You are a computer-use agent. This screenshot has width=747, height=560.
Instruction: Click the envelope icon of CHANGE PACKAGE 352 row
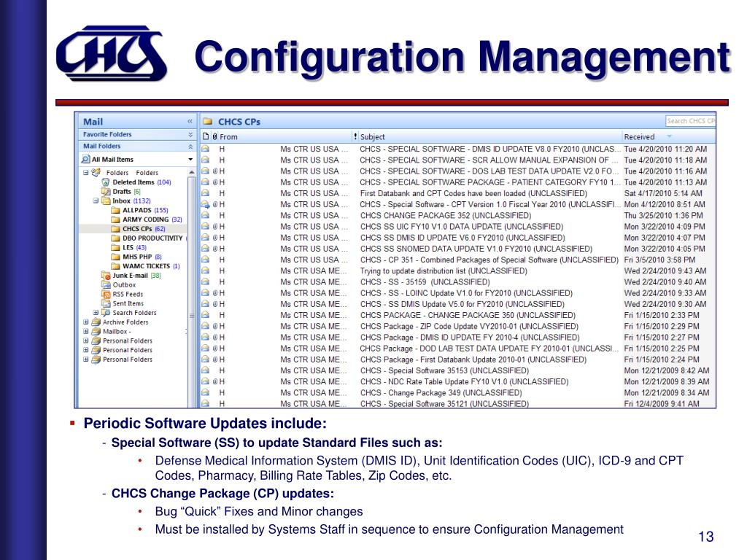[205, 215]
